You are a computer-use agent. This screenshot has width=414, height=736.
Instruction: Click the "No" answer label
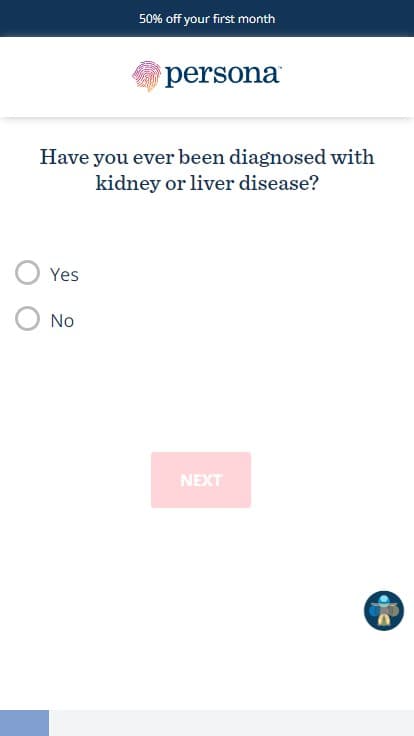pyautogui.click(x=62, y=321)
